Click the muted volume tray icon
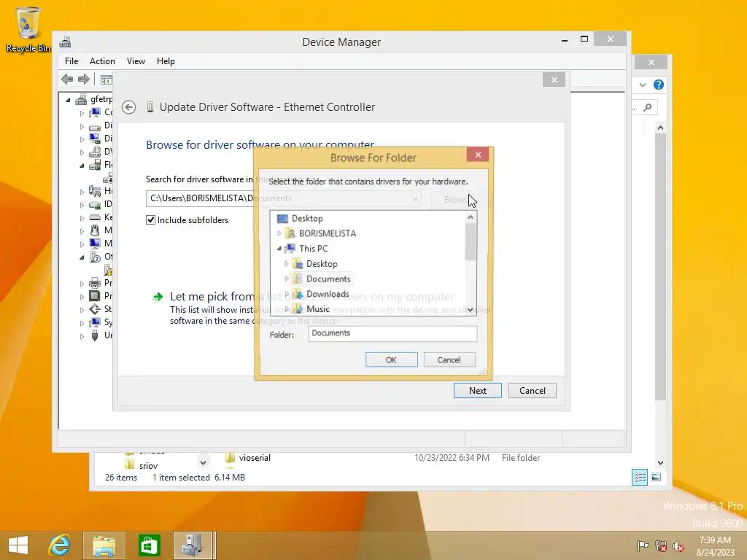The width and height of the screenshot is (747, 560). coord(678,545)
